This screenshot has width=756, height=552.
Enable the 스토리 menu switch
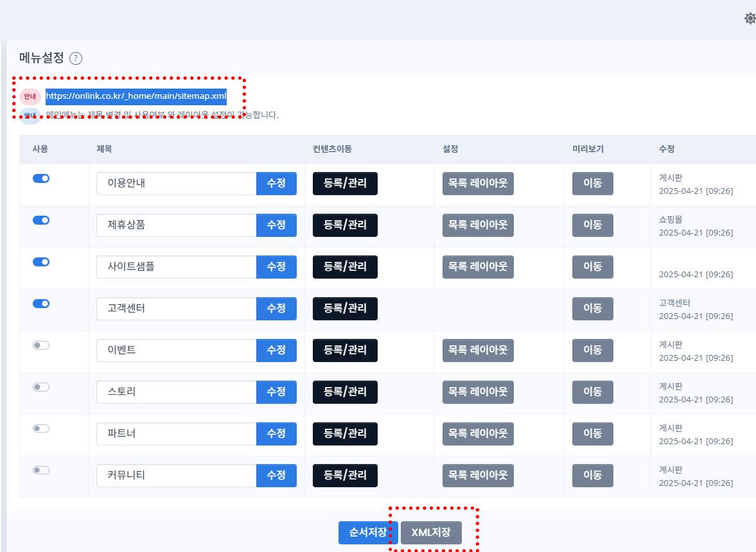41,387
